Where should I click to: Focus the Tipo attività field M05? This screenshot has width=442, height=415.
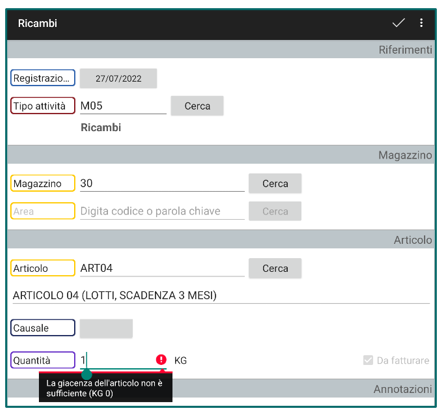123,106
